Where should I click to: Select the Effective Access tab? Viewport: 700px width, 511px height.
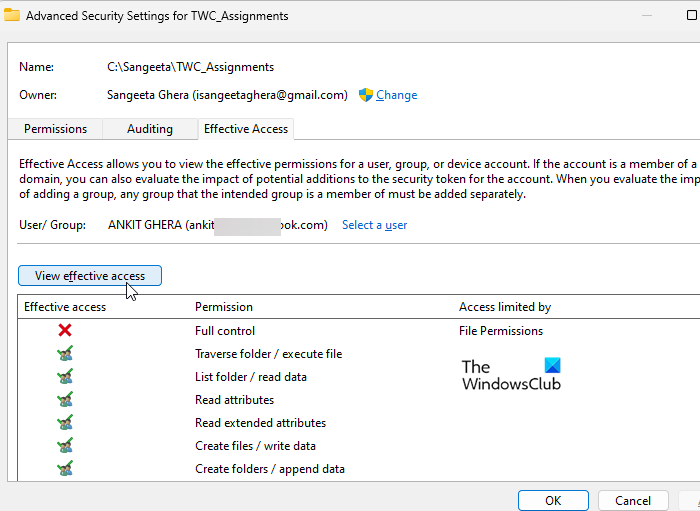tap(245, 129)
